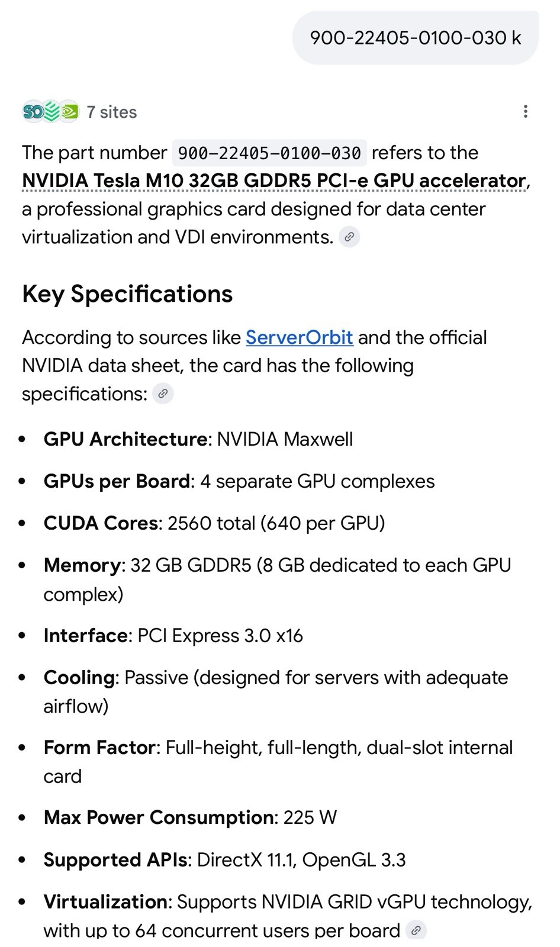Click the 'Key Specifications' heading
560x947 pixels.
(127, 294)
